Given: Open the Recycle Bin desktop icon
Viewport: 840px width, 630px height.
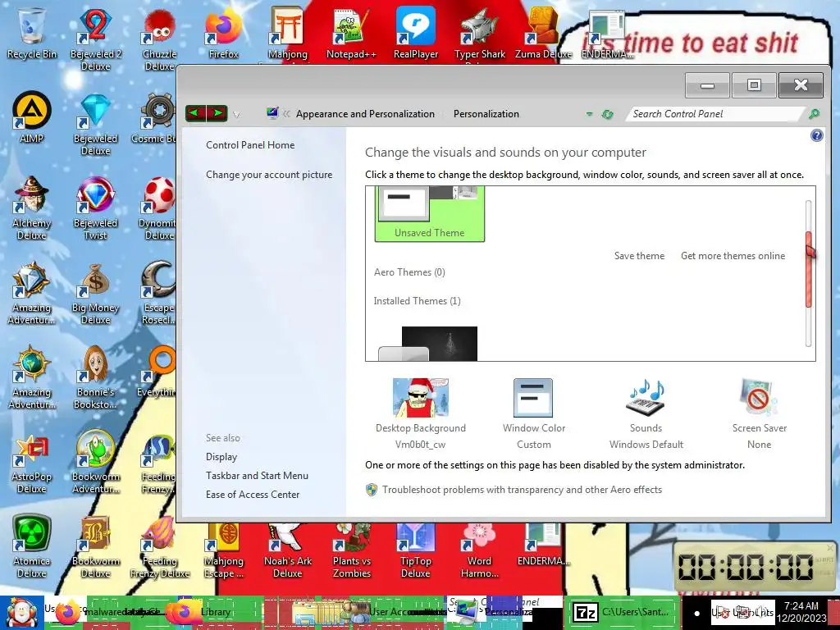Looking at the screenshot, I should [32, 34].
